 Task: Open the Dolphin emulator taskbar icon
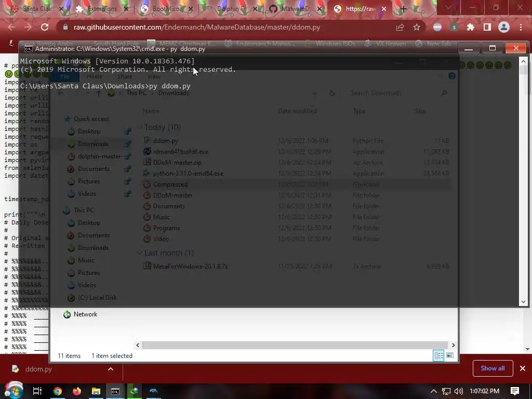pyautogui.click(x=154, y=391)
